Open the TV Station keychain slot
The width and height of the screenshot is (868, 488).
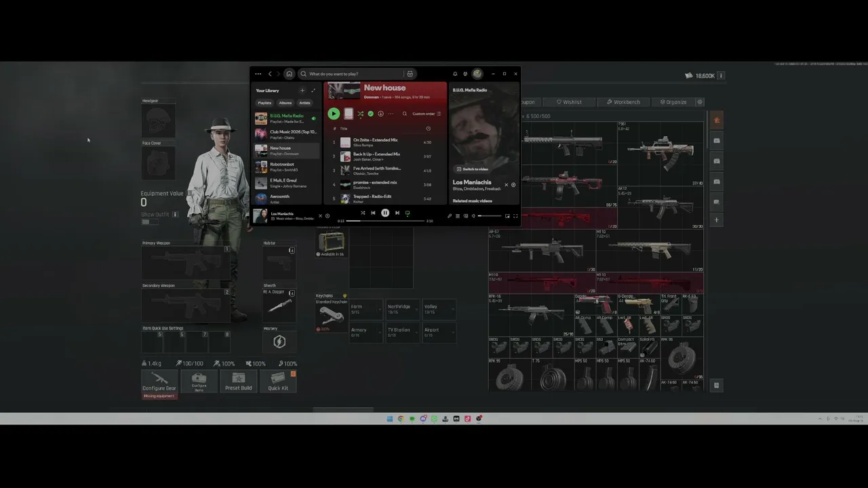click(x=403, y=332)
